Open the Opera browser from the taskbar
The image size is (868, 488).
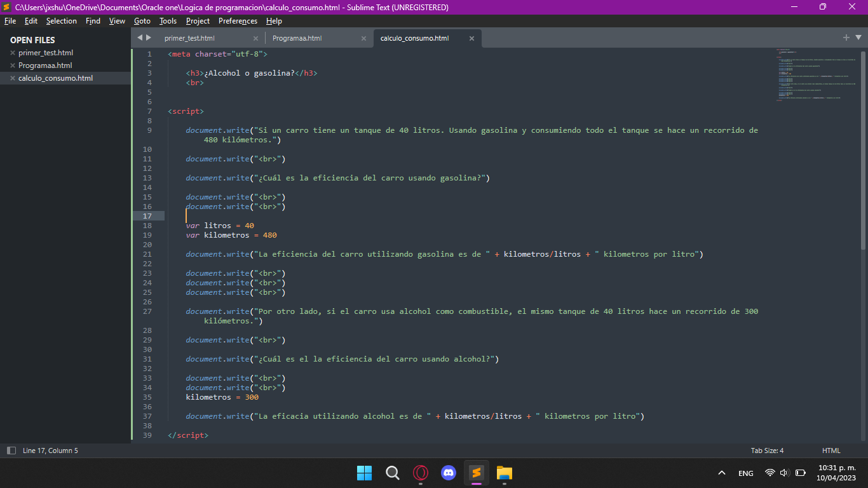click(x=421, y=473)
